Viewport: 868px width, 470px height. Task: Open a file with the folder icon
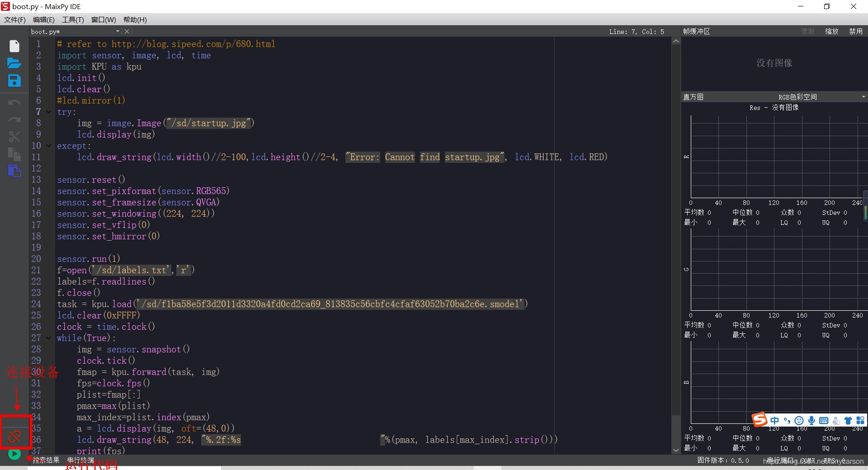(x=14, y=63)
